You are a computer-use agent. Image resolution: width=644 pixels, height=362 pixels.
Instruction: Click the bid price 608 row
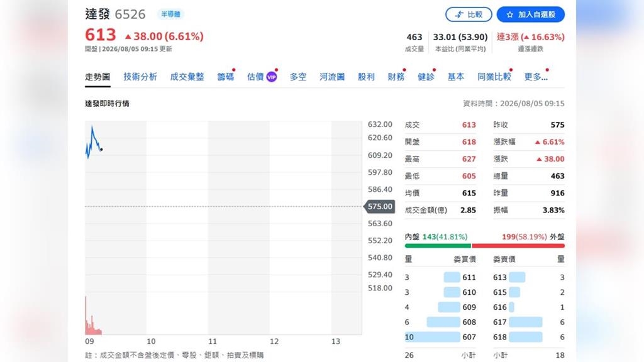(x=440, y=322)
